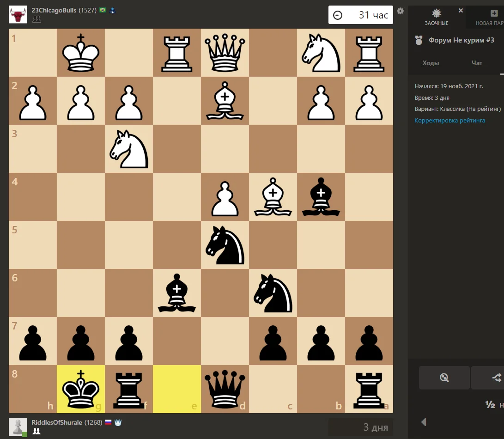Select the black pawn on h7
This screenshot has width=504, height=439.
tap(33, 341)
